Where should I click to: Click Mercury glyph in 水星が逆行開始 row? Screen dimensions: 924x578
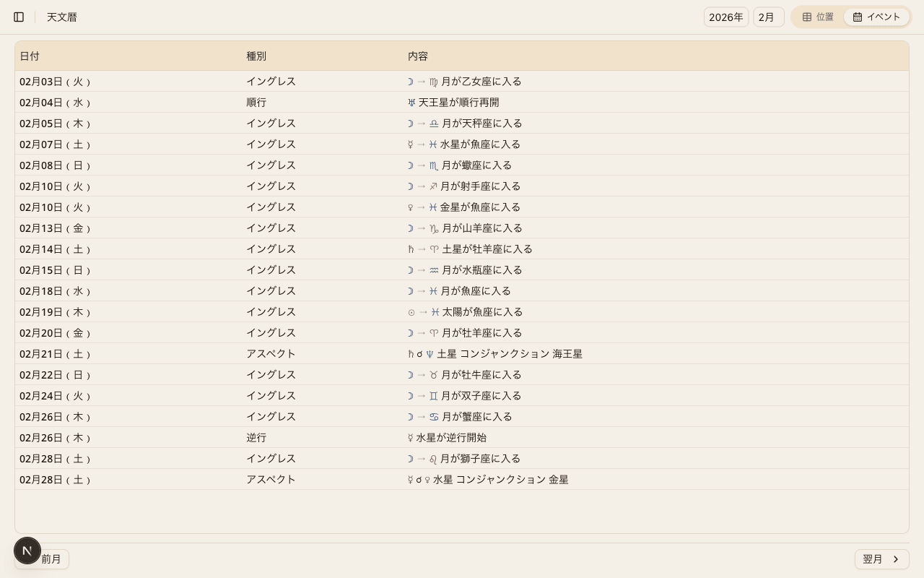tap(411, 438)
